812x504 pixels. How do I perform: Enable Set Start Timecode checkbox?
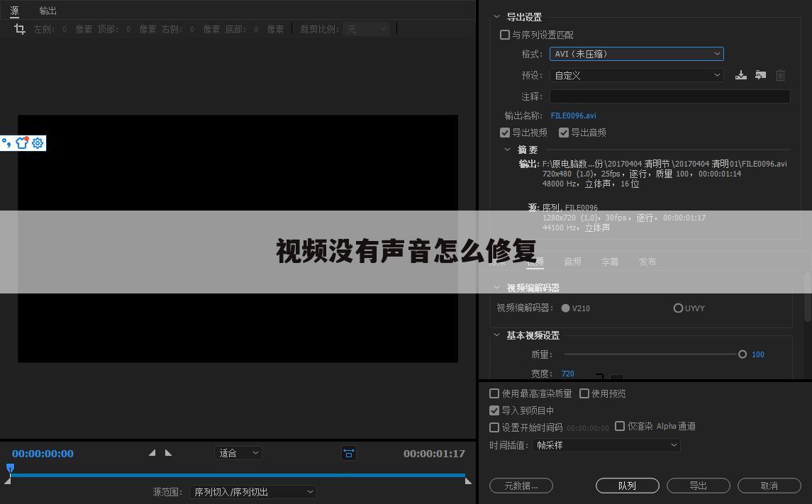(494, 427)
